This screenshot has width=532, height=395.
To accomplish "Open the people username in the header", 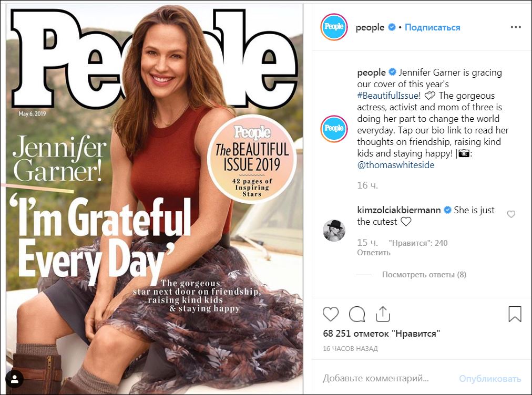I will point(370,27).
